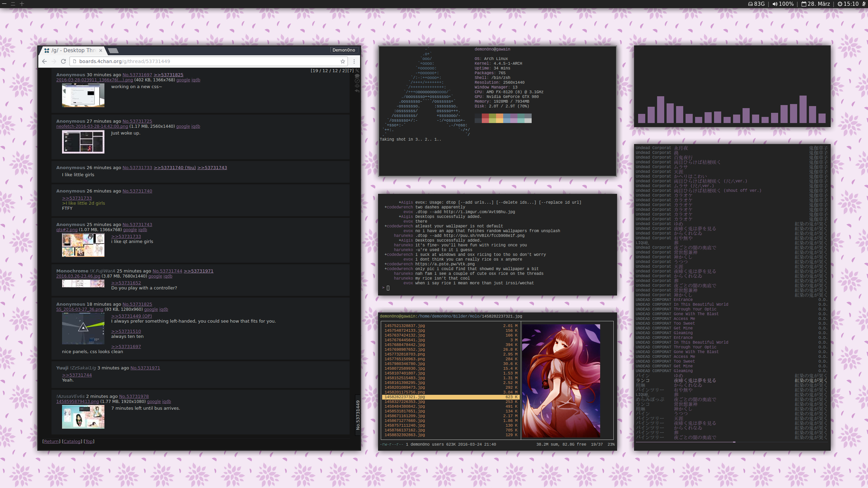
Task: Select the /g/ - Desktop Thread tab
Action: (73, 50)
